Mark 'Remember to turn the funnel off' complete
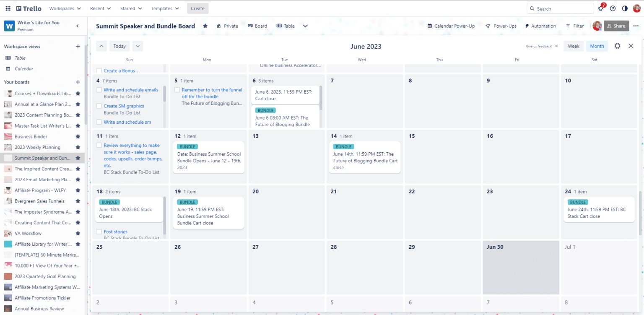This screenshot has height=315, width=644. coord(177,89)
